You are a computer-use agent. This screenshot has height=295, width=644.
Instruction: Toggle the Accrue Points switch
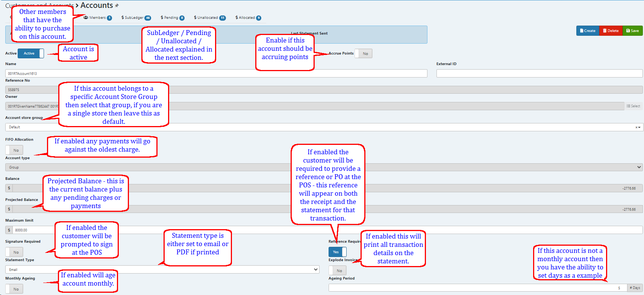(363, 53)
